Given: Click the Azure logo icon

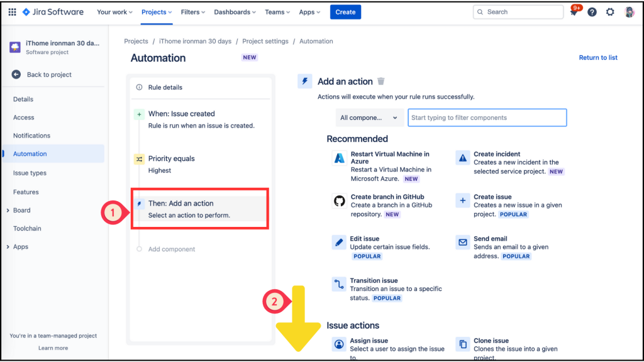Looking at the screenshot, I should (339, 158).
